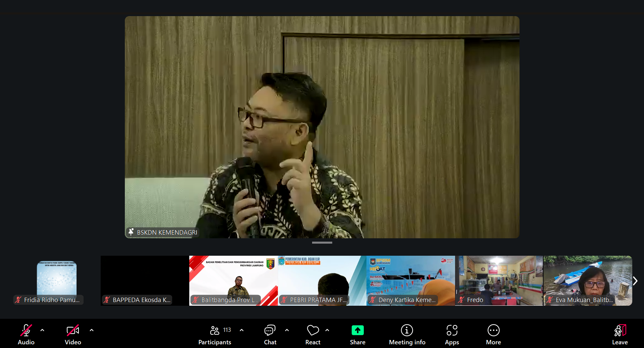
Task: Select the Eva Mukuan_Balitb video thumbnail
Action: click(x=588, y=280)
